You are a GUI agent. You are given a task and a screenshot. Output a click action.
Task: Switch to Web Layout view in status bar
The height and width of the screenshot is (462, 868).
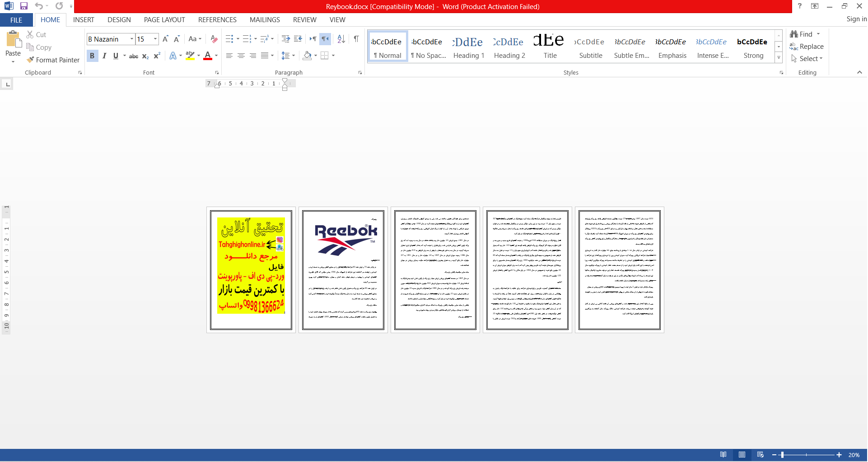pos(761,455)
